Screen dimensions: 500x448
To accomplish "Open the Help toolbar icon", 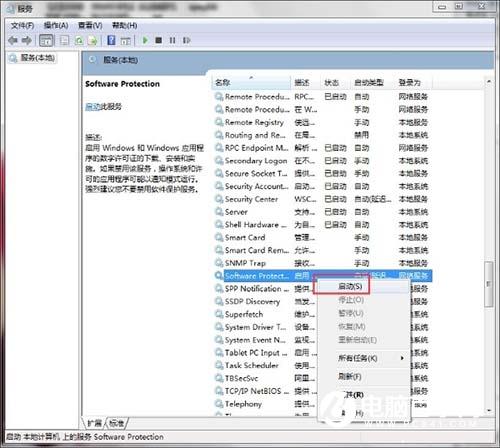I will pos(111,41).
